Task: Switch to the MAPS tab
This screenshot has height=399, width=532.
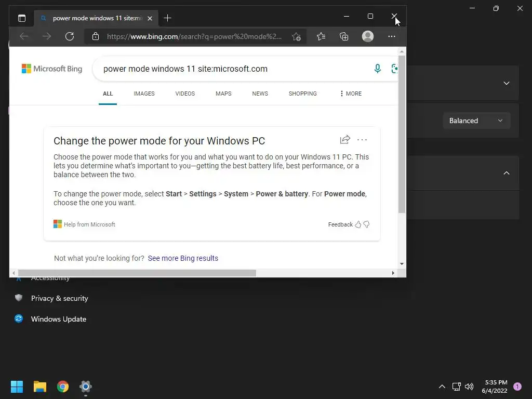Action: coord(223,94)
